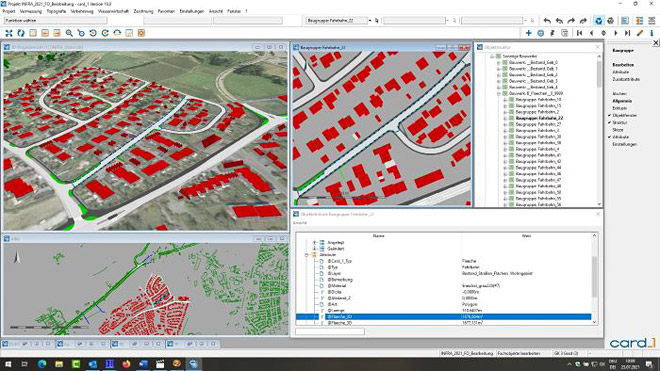Expand the Baugruppe Fahrbahn_27 tree node

click(505, 124)
